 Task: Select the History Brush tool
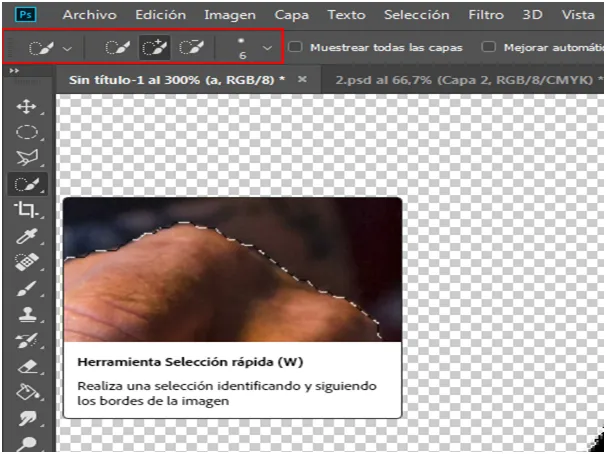tap(26, 341)
